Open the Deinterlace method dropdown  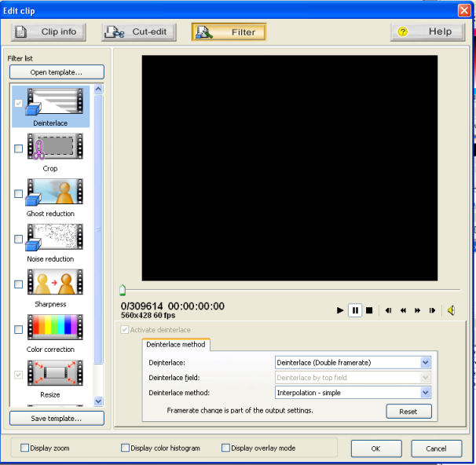[x=353, y=393]
